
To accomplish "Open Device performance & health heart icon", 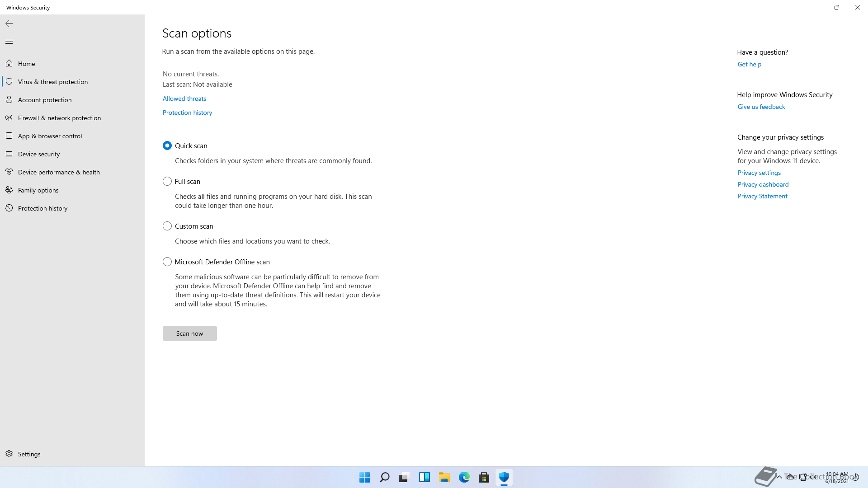I will point(9,172).
